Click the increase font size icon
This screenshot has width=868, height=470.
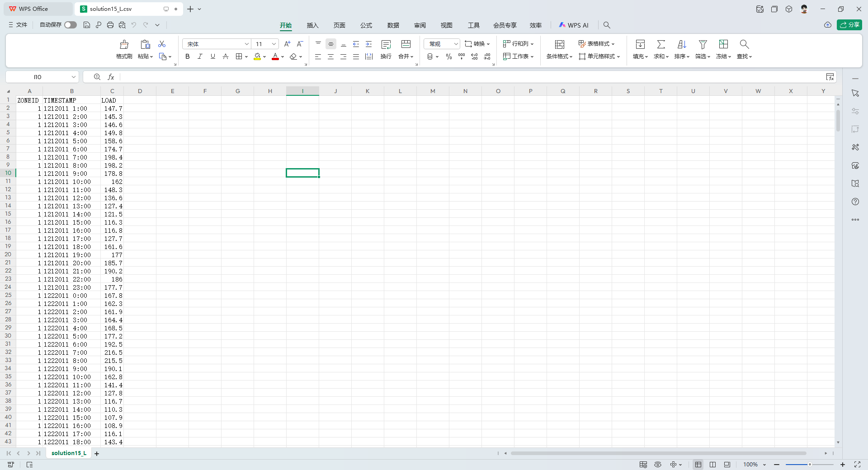click(x=287, y=44)
